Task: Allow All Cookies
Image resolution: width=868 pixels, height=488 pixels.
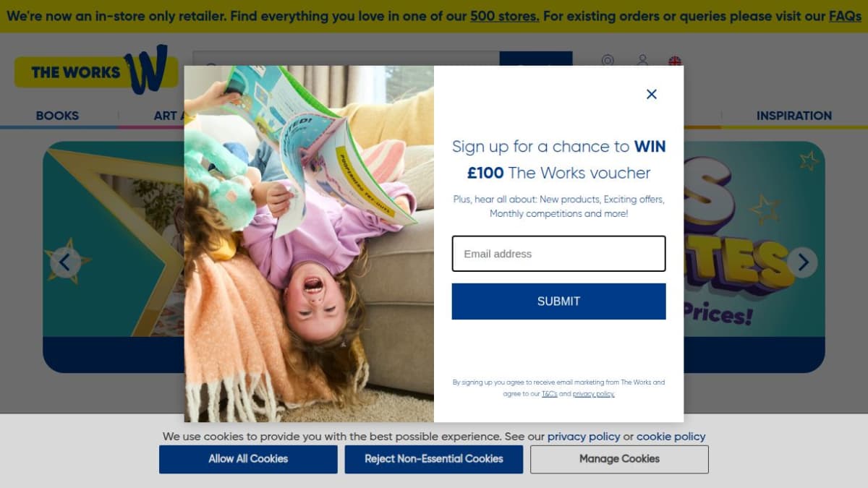Action: coord(248,459)
